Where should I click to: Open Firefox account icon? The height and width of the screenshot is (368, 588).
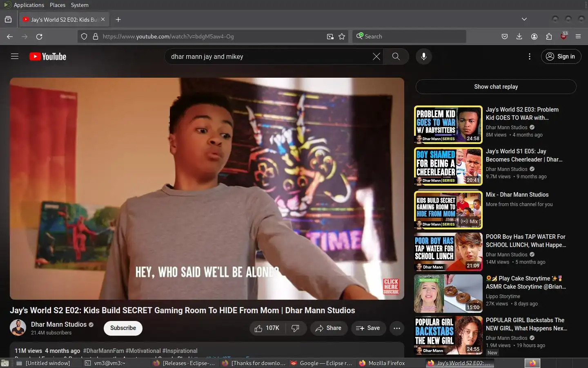534,36
